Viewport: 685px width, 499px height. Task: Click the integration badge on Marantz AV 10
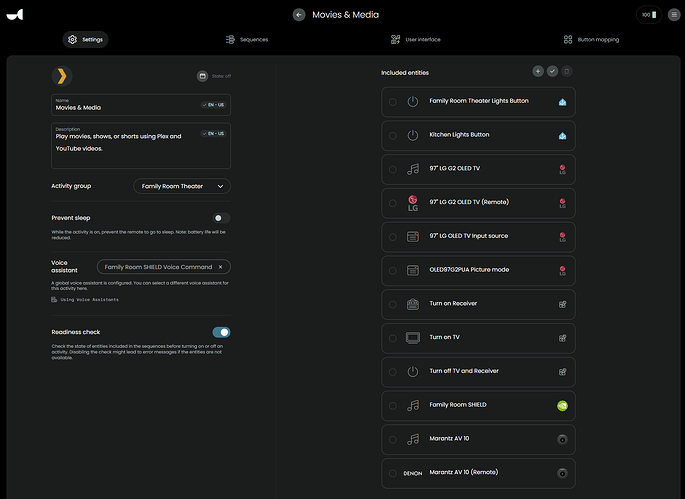(563, 440)
